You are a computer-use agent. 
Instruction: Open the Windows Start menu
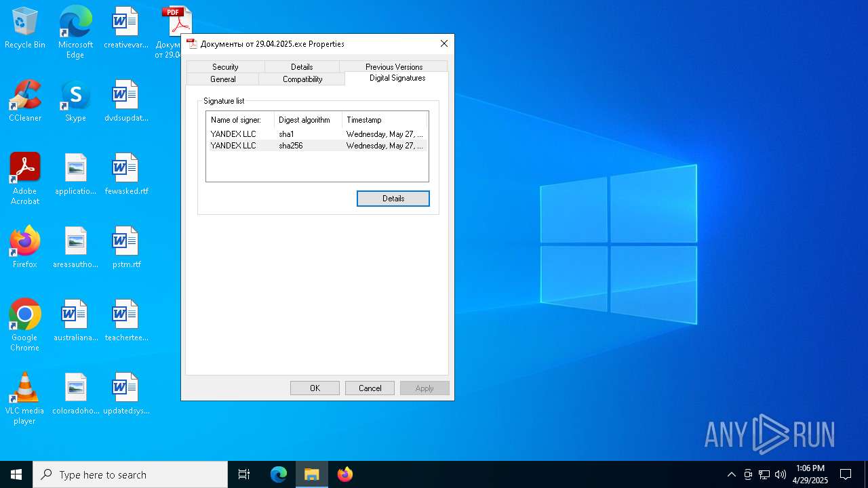coord(16,474)
